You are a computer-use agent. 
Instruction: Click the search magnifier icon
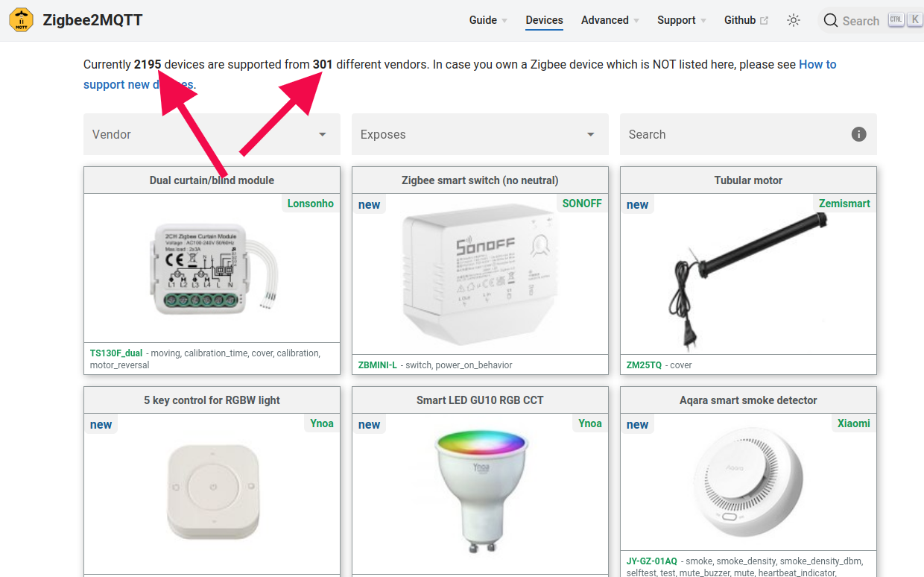[831, 21]
